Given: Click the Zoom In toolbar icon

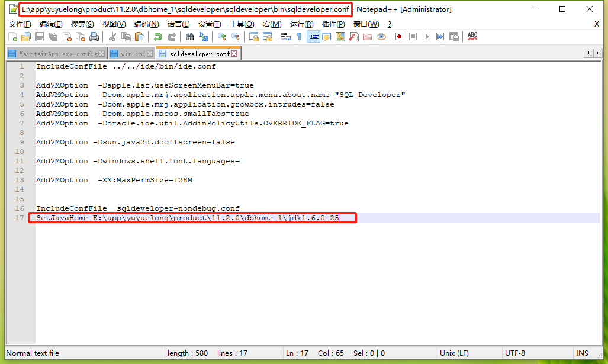Looking at the screenshot, I should [x=222, y=36].
